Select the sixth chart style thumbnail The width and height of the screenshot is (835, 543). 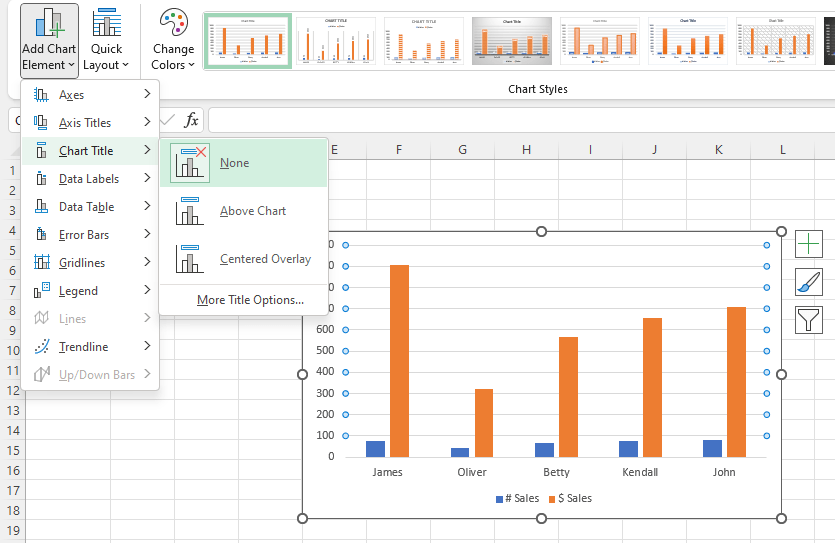(687, 41)
